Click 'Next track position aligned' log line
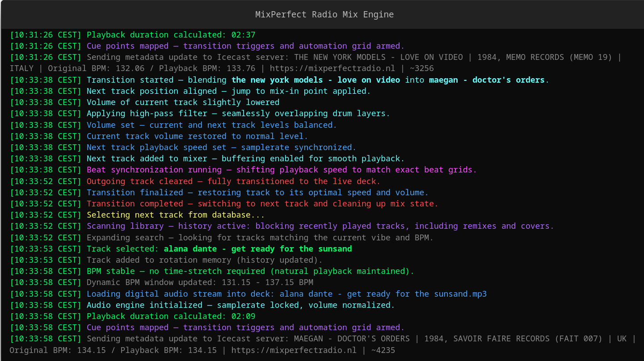 (x=229, y=91)
